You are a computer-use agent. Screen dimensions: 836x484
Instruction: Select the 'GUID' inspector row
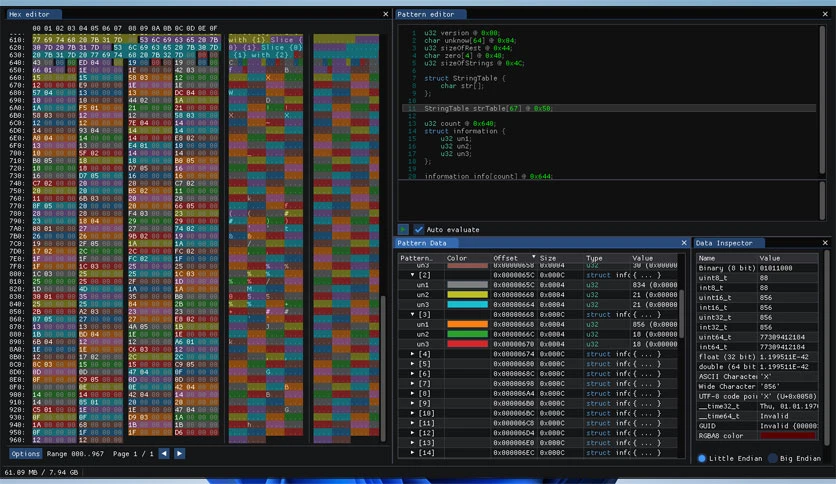point(757,426)
